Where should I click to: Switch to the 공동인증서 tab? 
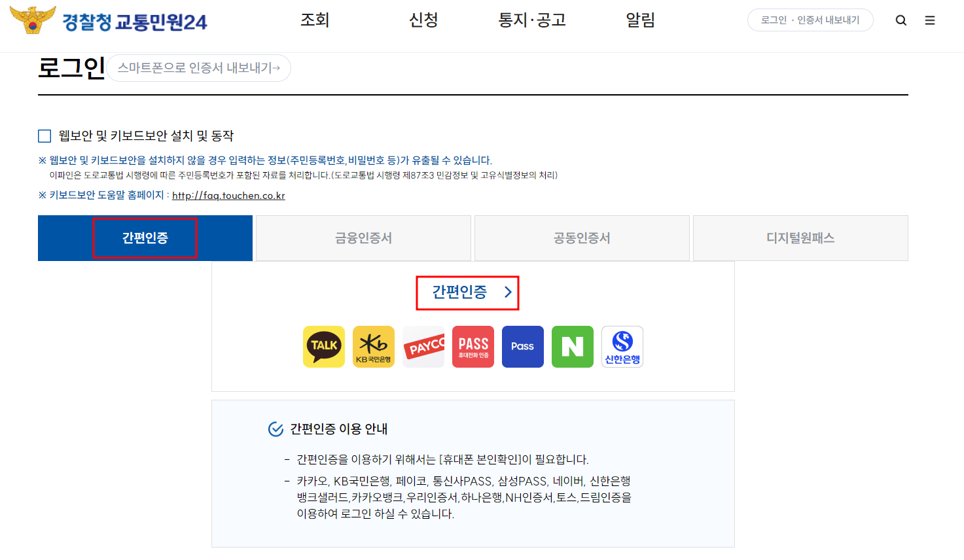581,237
